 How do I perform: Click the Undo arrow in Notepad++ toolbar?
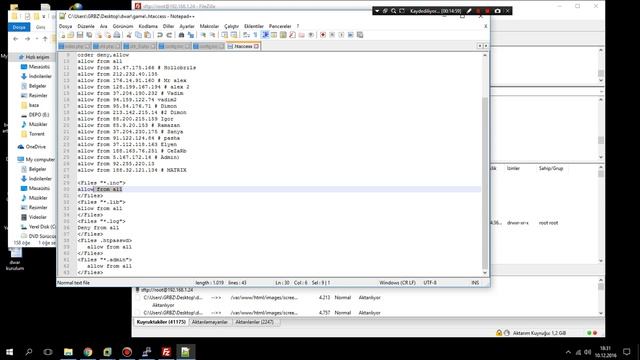(160, 35)
